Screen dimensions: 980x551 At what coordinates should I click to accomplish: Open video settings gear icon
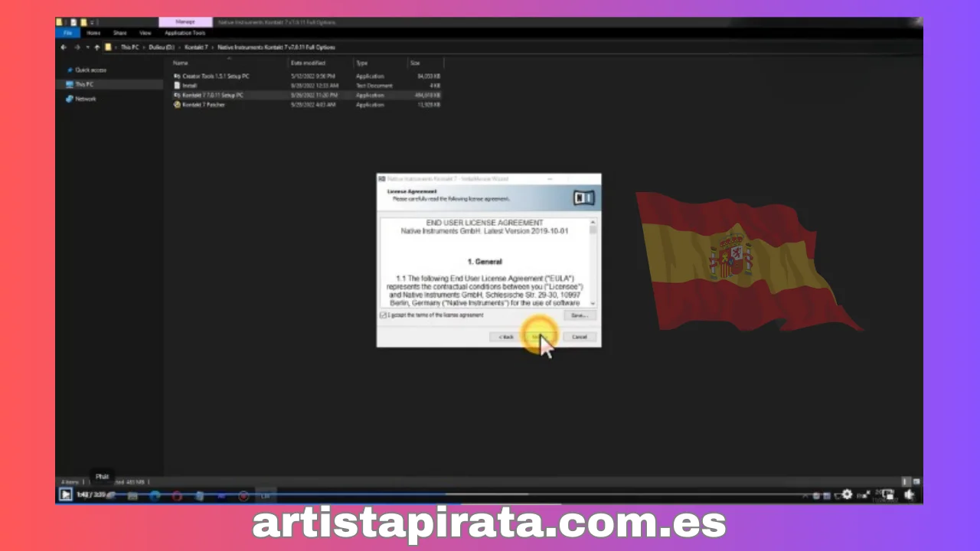point(847,494)
